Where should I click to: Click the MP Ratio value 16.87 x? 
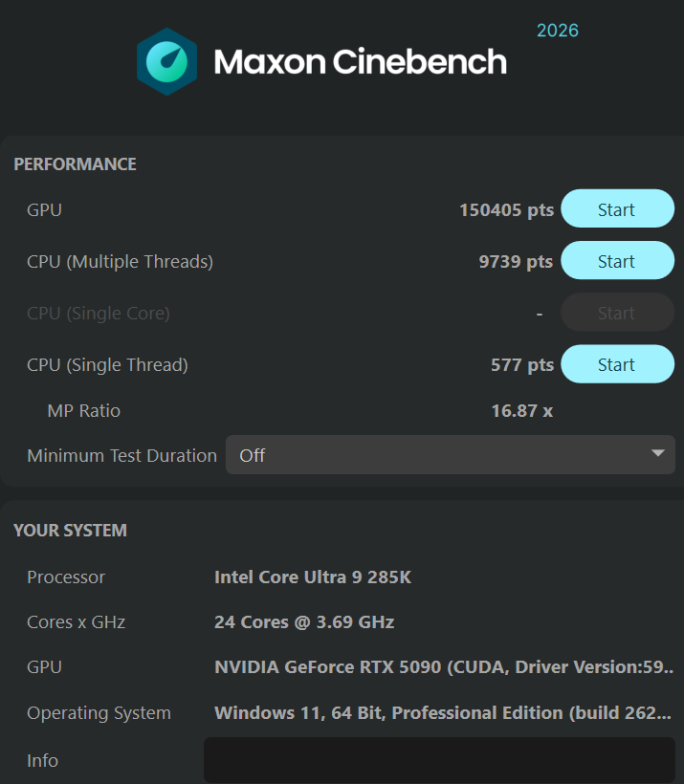(x=521, y=411)
